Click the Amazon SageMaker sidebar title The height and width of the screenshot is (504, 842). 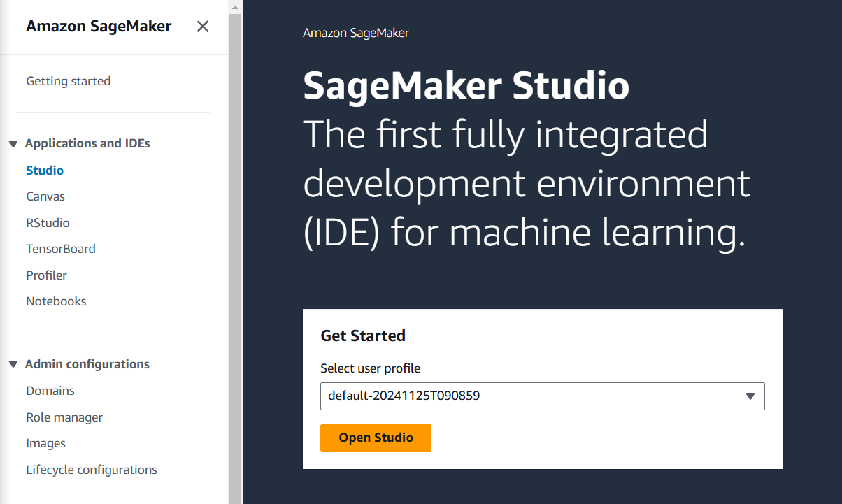pos(99,27)
